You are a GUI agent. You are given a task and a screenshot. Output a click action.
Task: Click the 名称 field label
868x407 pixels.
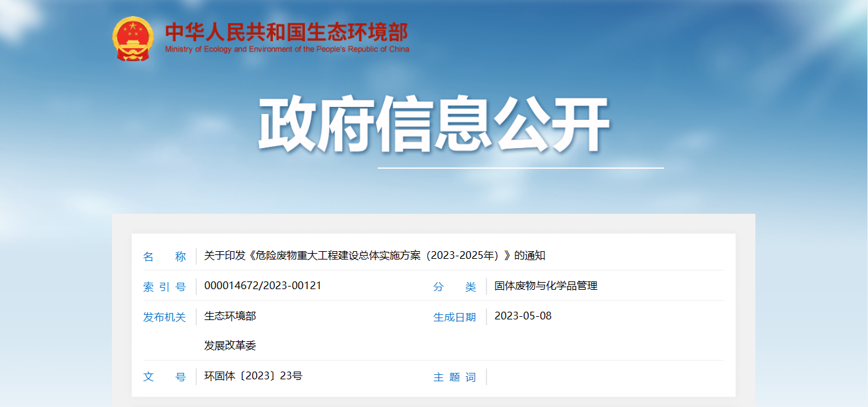pyautogui.click(x=164, y=256)
